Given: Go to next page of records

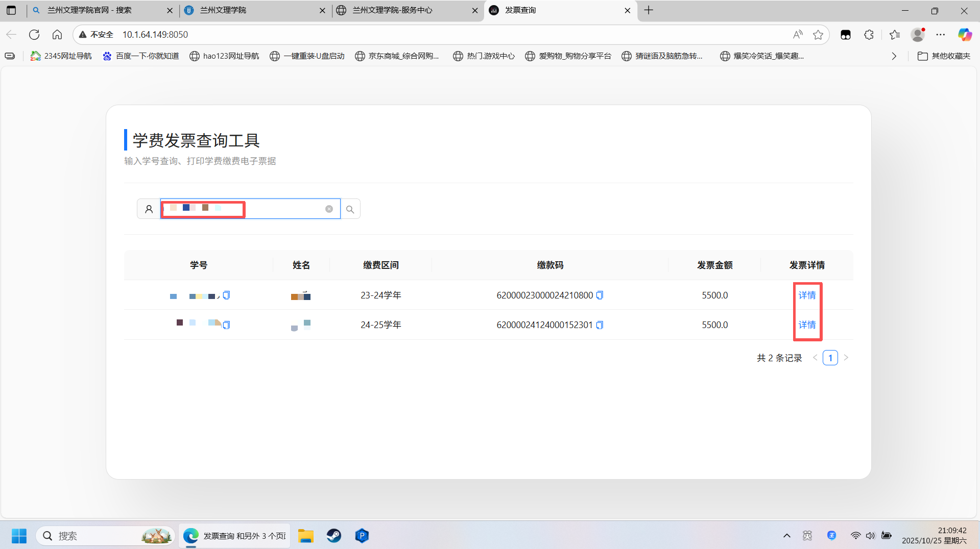Looking at the screenshot, I should [x=846, y=358].
